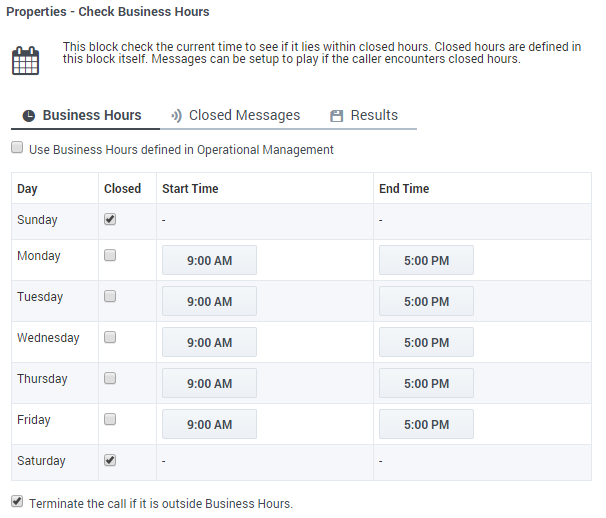Image resolution: width=606 pixels, height=518 pixels.
Task: Uncheck the Sunday Closed checkbox
Action: [110, 219]
